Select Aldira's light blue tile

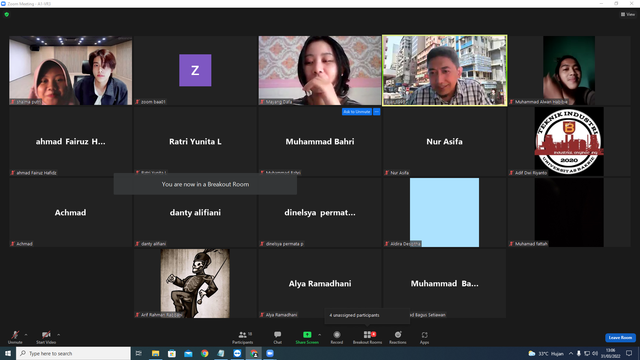click(444, 212)
